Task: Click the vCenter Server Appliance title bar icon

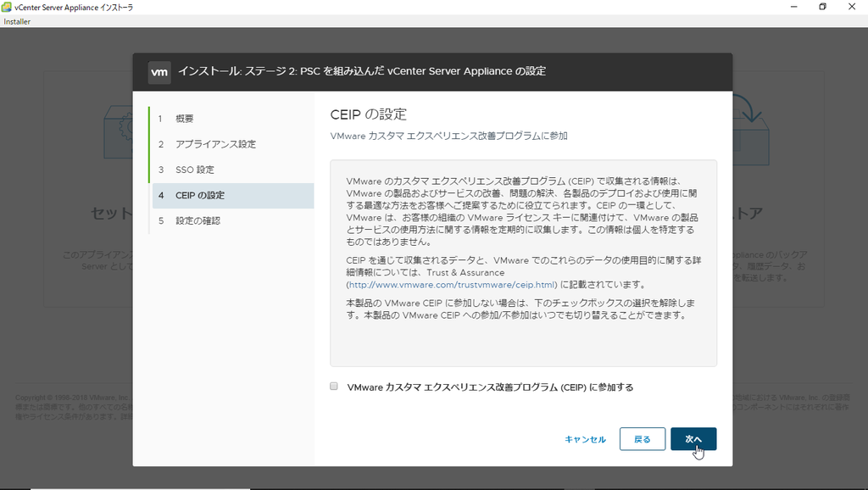Action: coord(7,7)
